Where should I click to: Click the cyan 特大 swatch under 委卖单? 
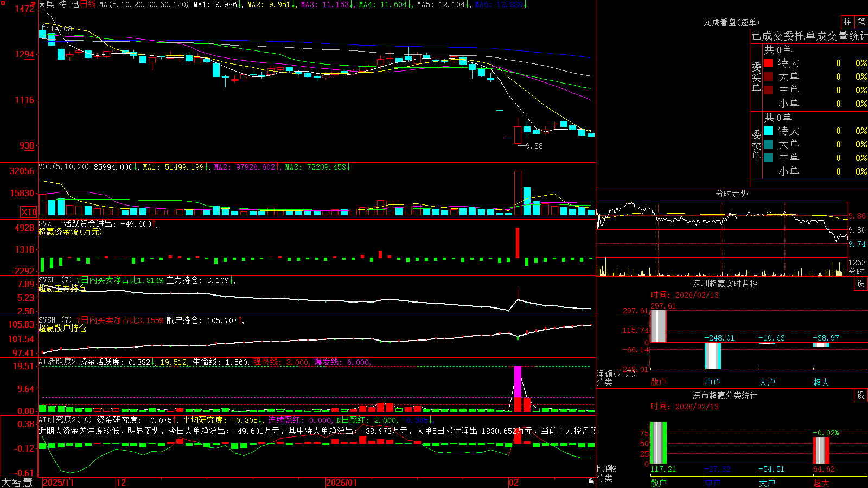click(x=768, y=131)
